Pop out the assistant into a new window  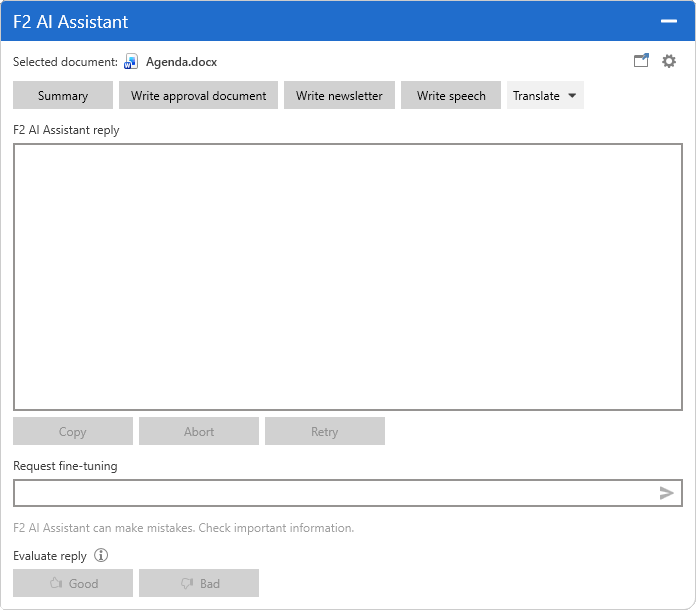(x=641, y=60)
